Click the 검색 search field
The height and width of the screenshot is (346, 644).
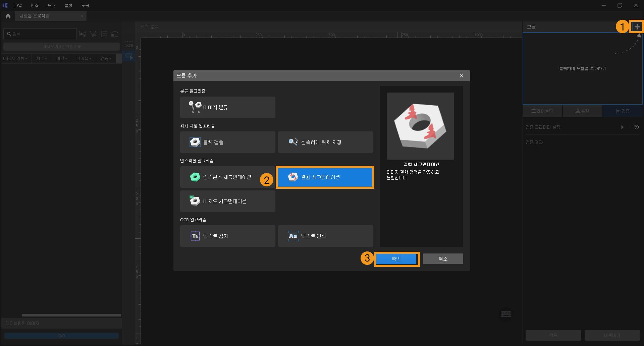[40, 34]
